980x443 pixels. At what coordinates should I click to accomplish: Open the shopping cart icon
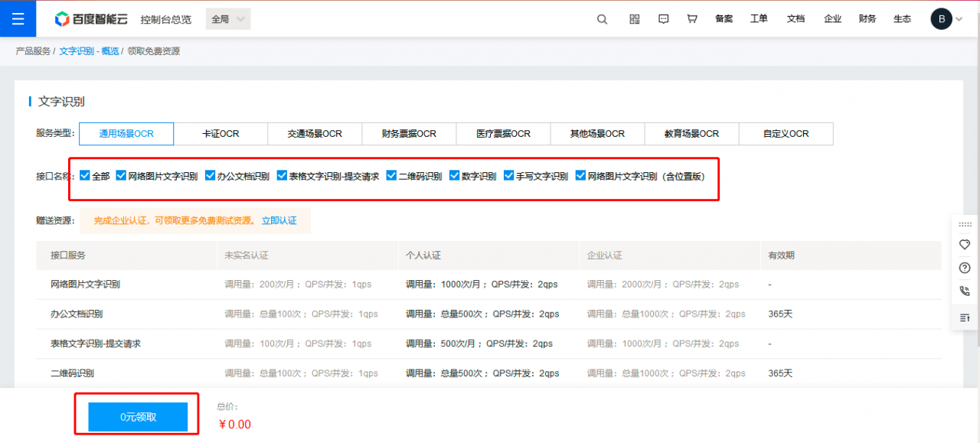click(691, 18)
